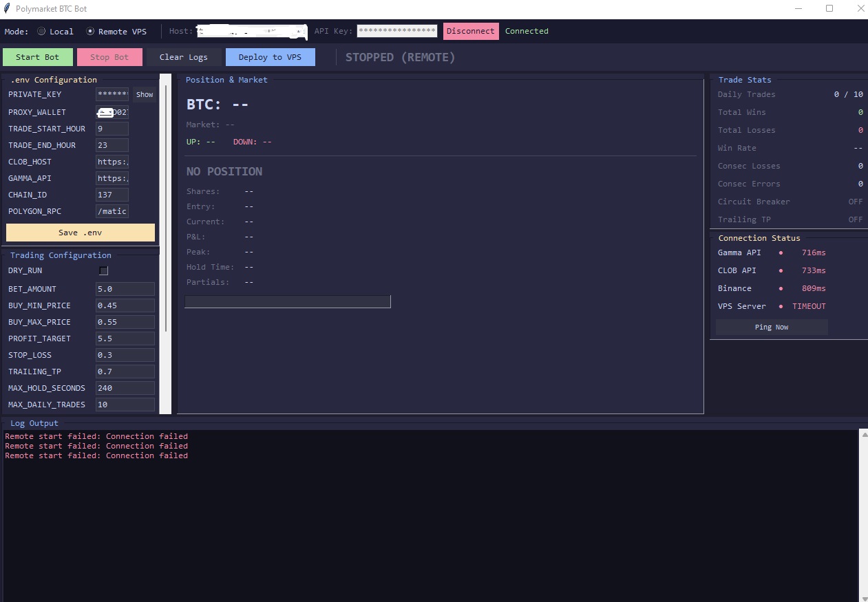The height and width of the screenshot is (602, 868).
Task: Click the GAMMA_API input field
Action: click(112, 178)
